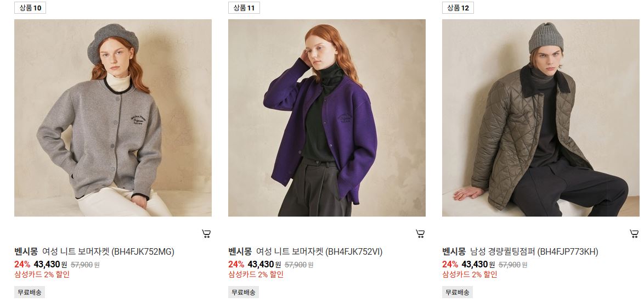Open purple bomber jacket product image
The image size is (644, 308).
[x=327, y=117]
